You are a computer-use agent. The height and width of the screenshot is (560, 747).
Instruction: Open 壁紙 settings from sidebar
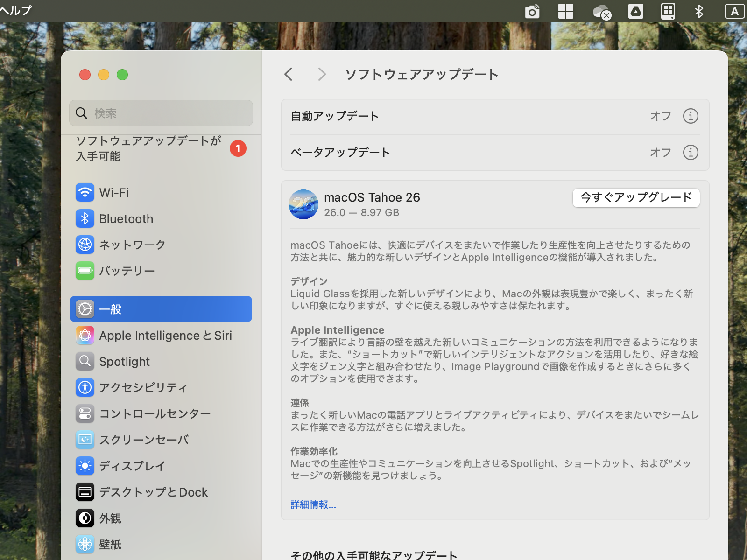point(111,544)
